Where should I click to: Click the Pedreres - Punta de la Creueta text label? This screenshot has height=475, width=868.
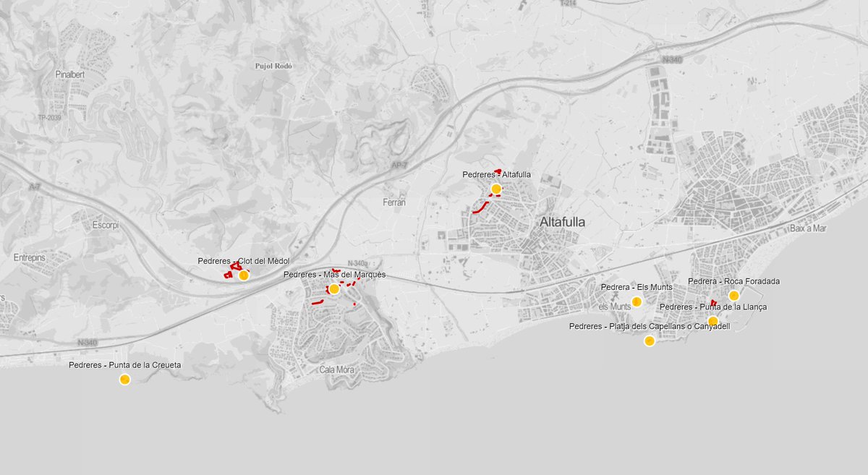(125, 365)
